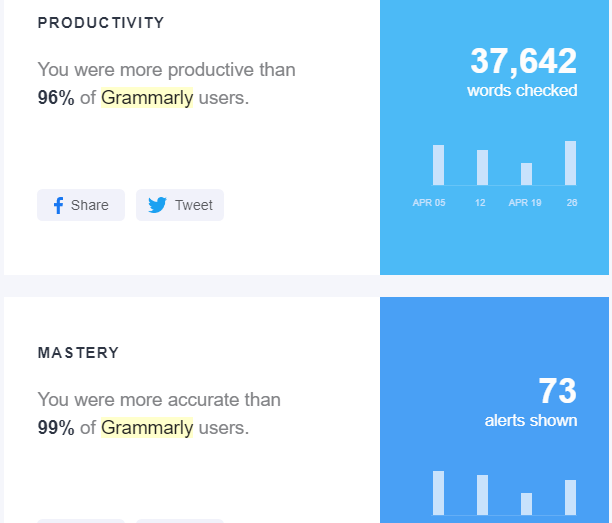The height and width of the screenshot is (523, 612).
Task: Select the bar above the 12 date label
Action: [x=482, y=167]
